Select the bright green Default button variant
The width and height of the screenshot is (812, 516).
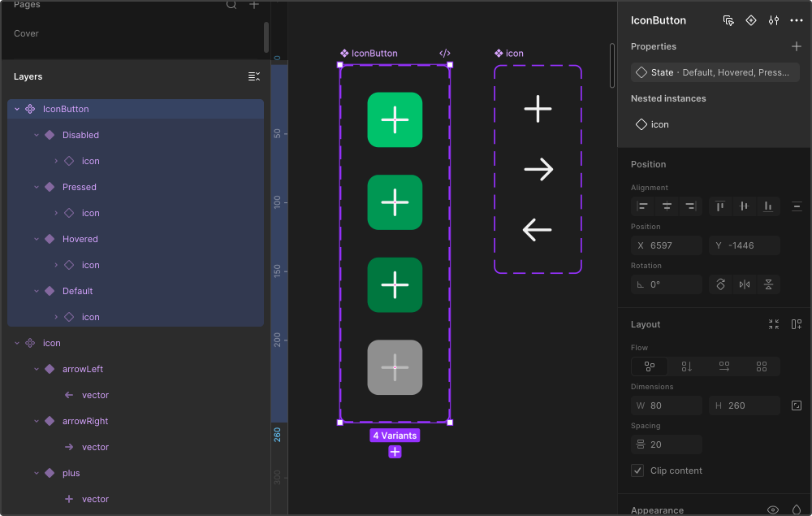[x=395, y=119]
